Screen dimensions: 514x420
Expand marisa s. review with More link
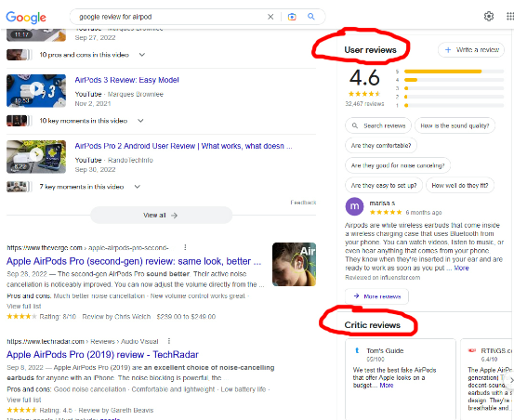462,268
